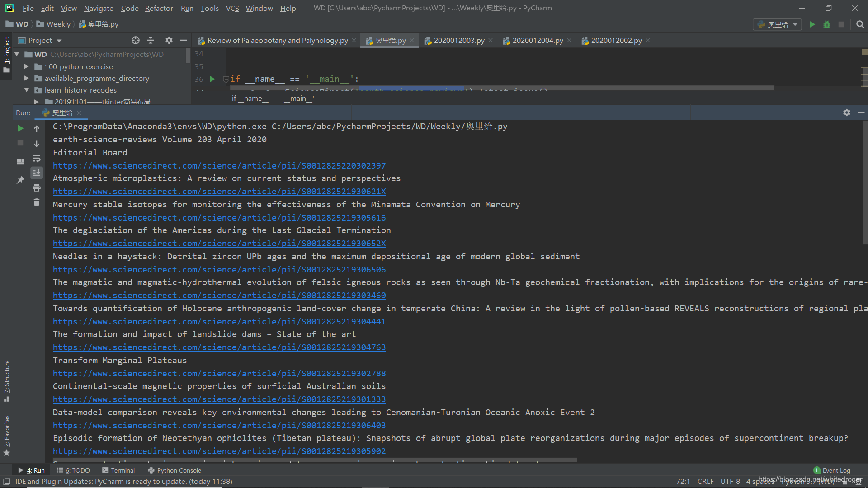Toggle soft-wrap in Run console
The height and width of the screenshot is (488, 868).
tap(37, 159)
